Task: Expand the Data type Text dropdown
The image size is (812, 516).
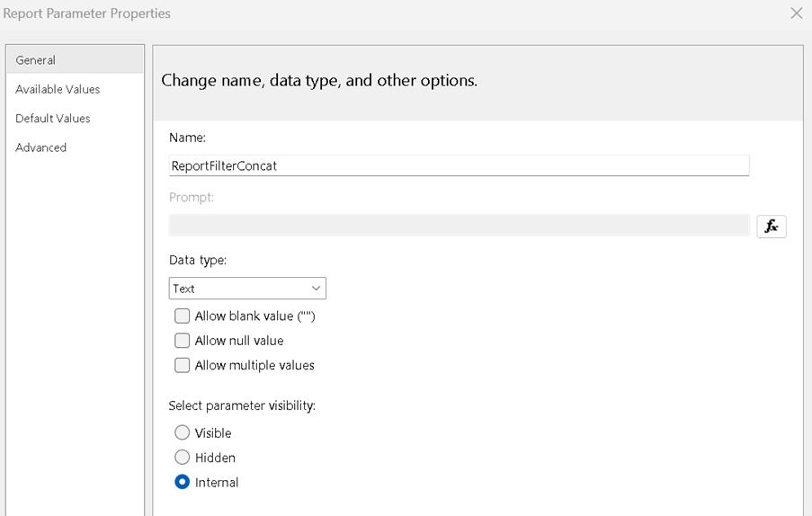Action: (x=247, y=289)
